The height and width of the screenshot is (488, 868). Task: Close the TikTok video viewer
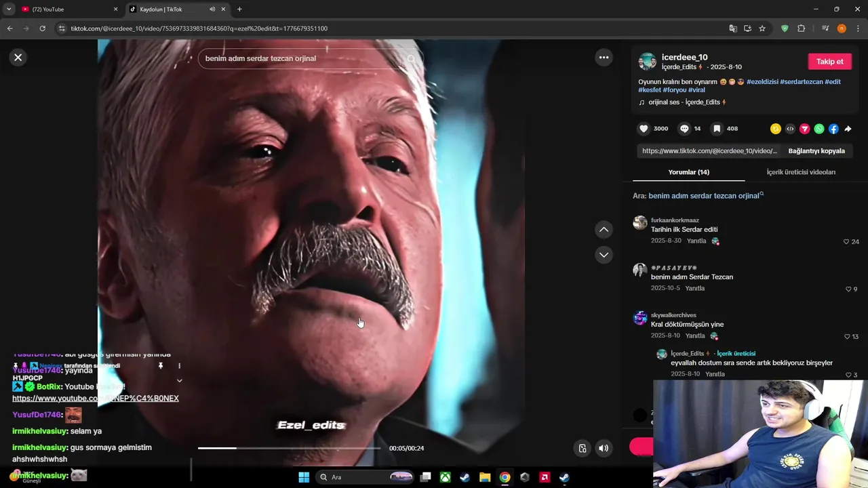pos(18,58)
